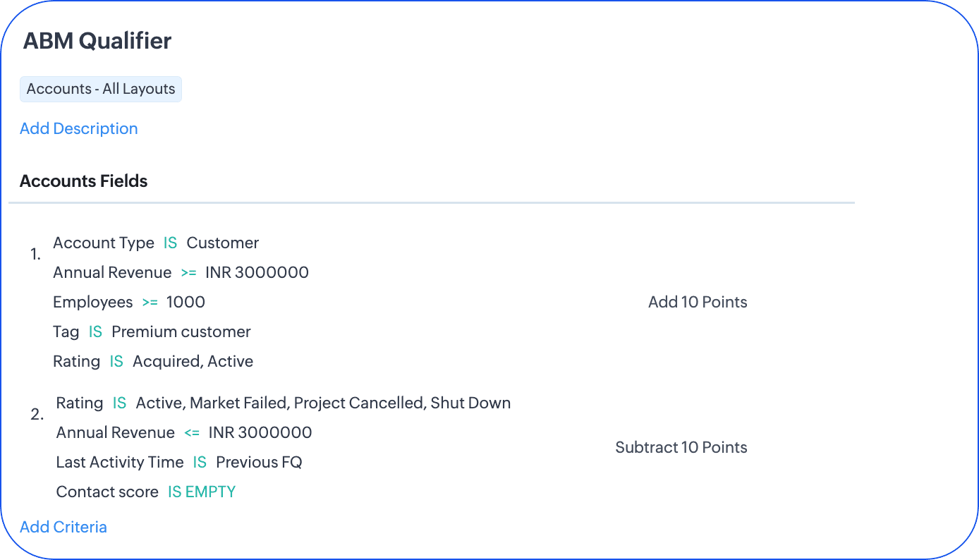The width and height of the screenshot is (979, 560).
Task: Click the Tag IS Premium customer condition
Action: 152,331
